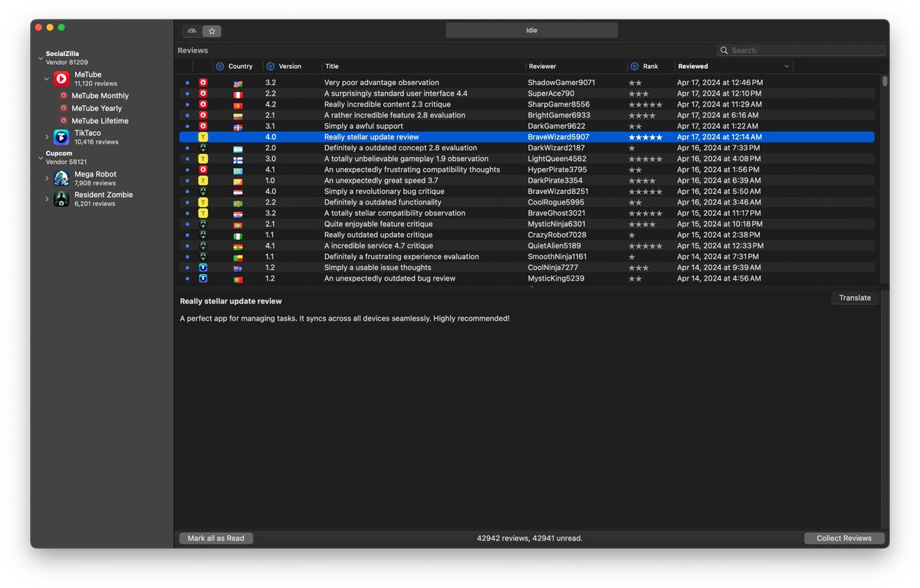The image size is (920, 588).
Task: Sort the list by Reviewer column
Action: [543, 67]
